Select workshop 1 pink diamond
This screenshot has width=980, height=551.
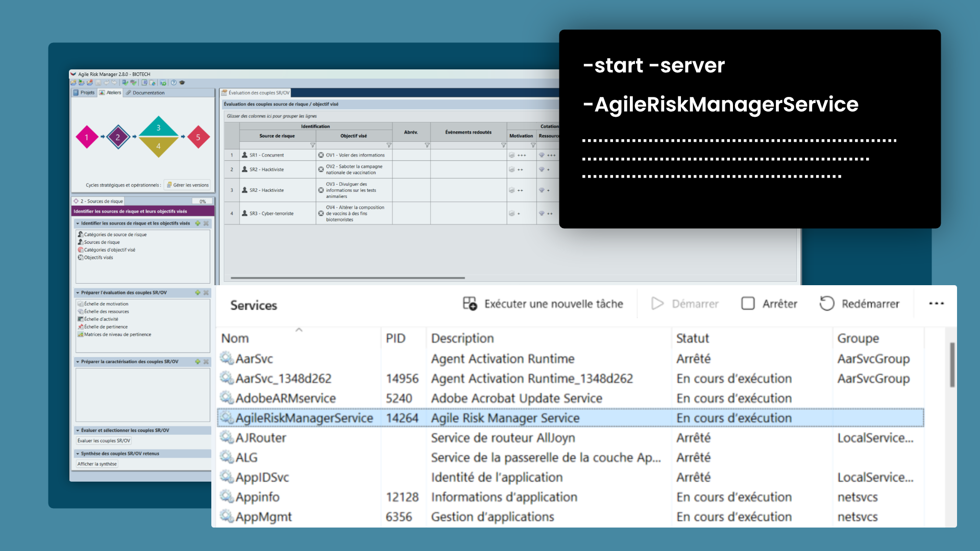(87, 137)
